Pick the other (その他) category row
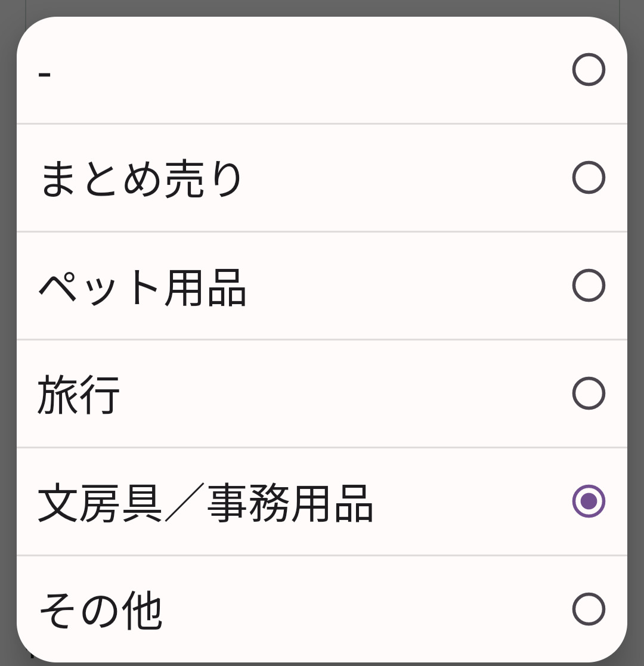 [322, 609]
